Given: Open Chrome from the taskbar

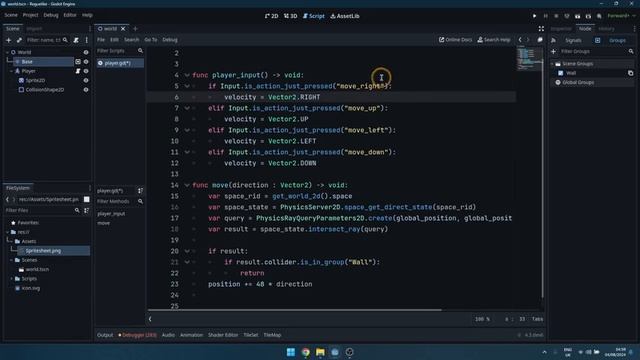Looking at the screenshot, I should [x=305, y=352].
